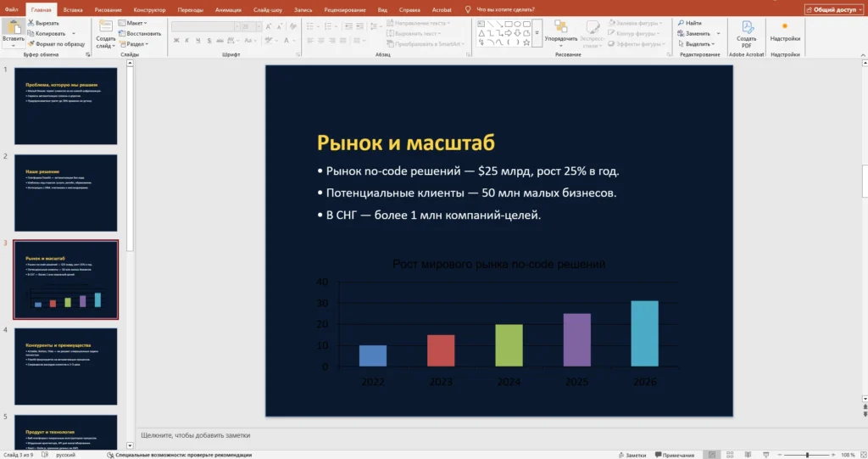Open Заменить dropdown arrow

719,33
